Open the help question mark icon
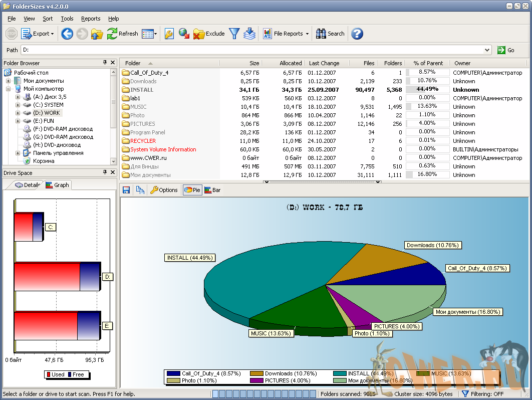Viewport: 532px width, 400px height. [x=357, y=34]
